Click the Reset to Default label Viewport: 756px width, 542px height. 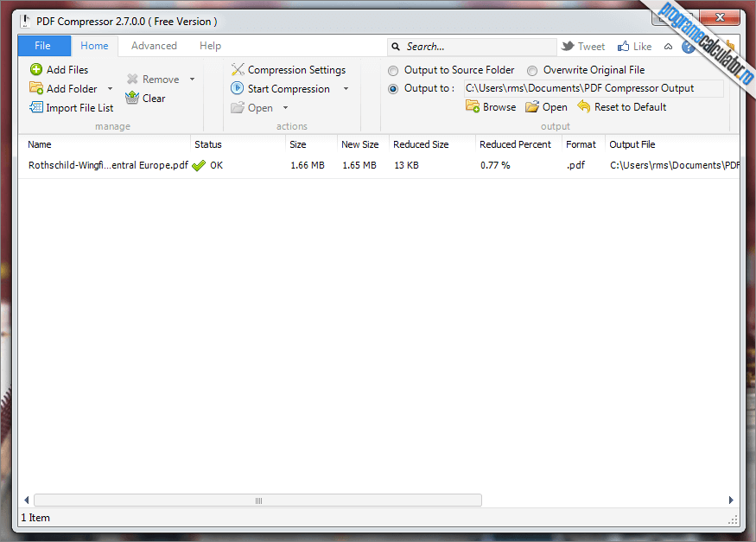(x=630, y=107)
